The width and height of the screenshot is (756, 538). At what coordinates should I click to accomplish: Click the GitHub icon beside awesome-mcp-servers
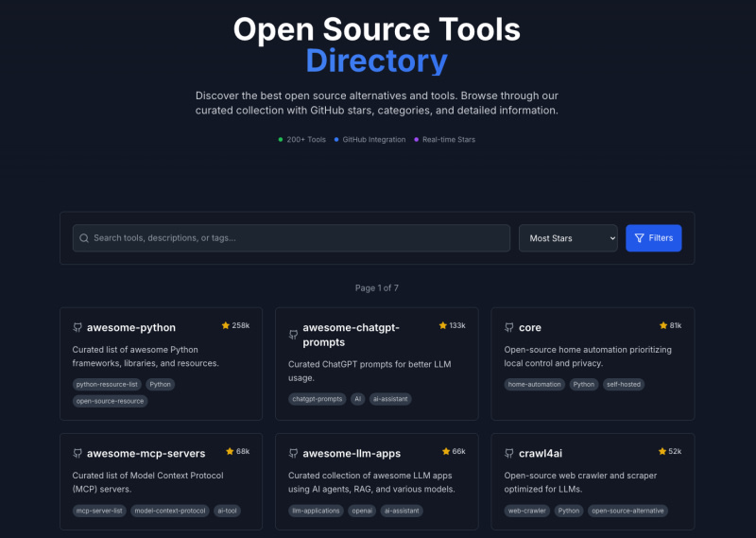[x=77, y=454]
